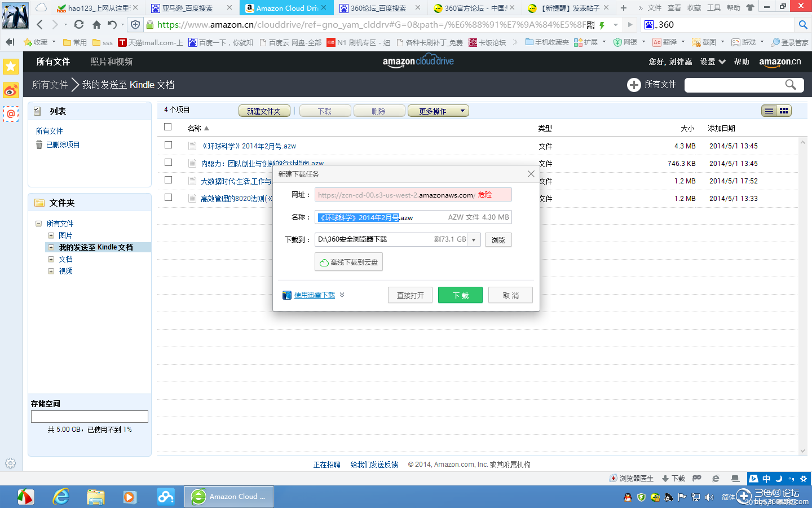Click 直接打开 button in dialog

point(410,295)
